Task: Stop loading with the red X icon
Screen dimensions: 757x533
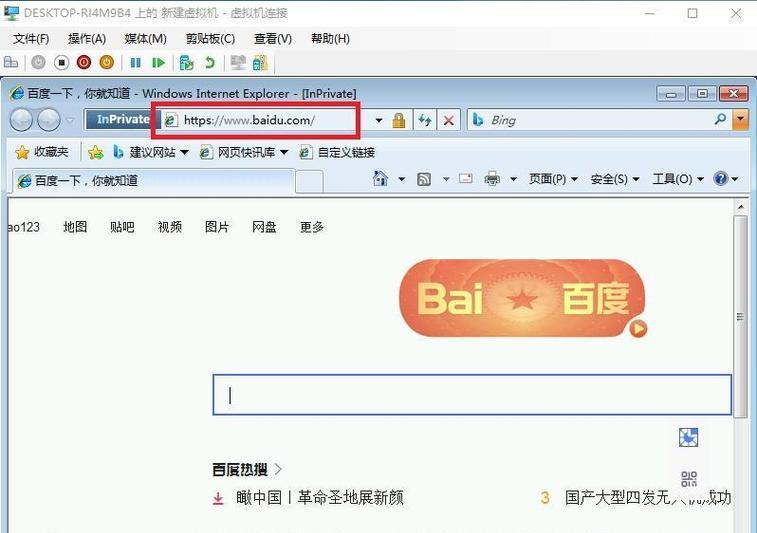Action: [449, 120]
